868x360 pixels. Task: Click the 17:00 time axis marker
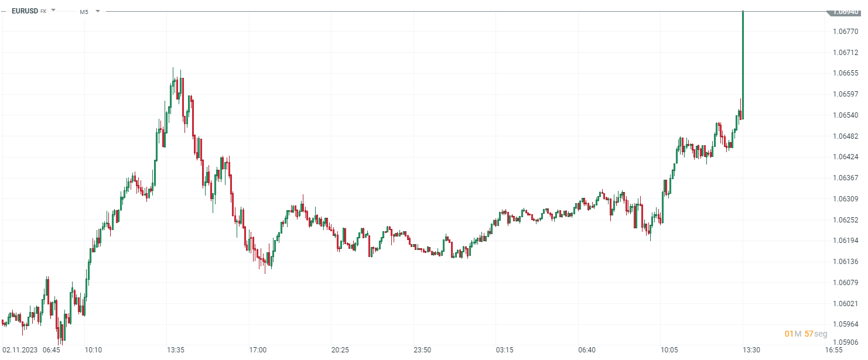pyautogui.click(x=258, y=350)
